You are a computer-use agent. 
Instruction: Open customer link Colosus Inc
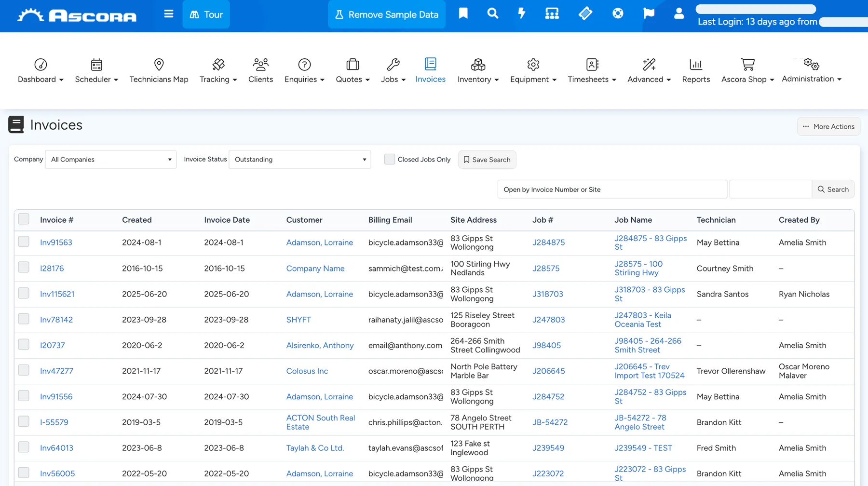(307, 371)
